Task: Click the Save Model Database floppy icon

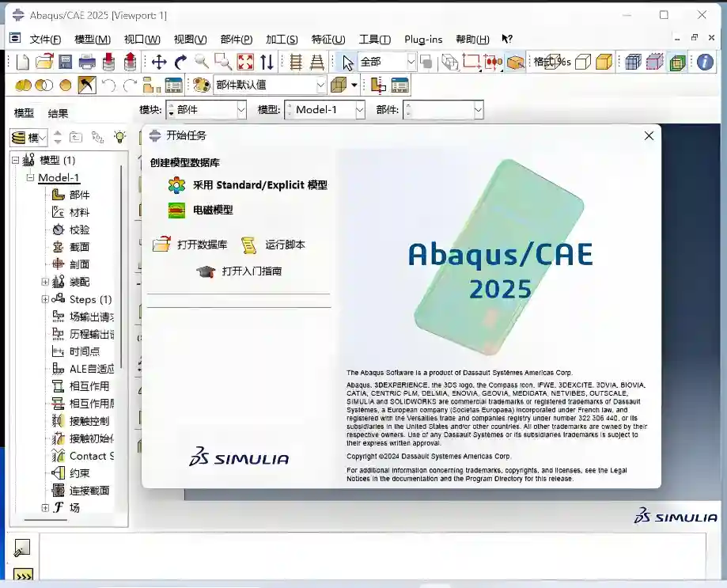Action: [x=66, y=62]
